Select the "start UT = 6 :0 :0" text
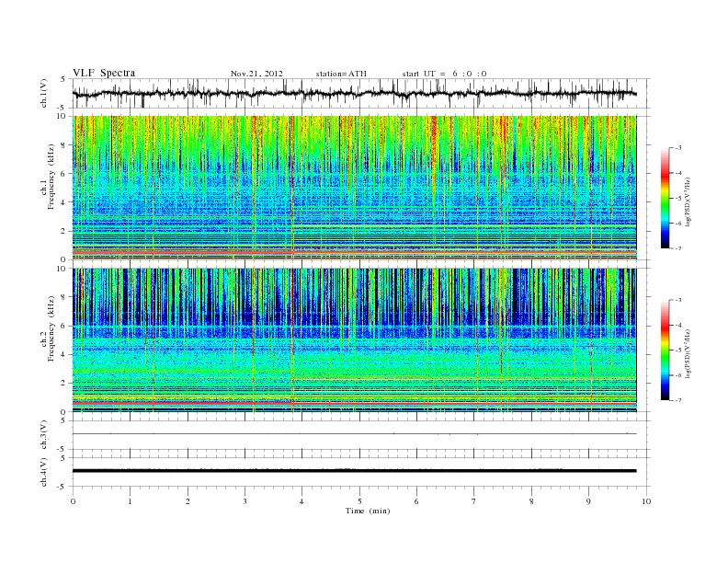 click(444, 74)
